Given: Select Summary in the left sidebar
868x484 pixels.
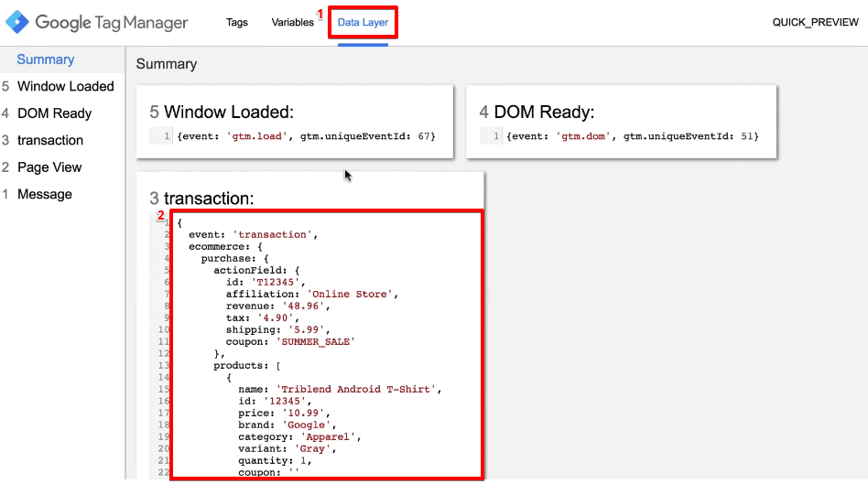Looking at the screenshot, I should click(46, 59).
